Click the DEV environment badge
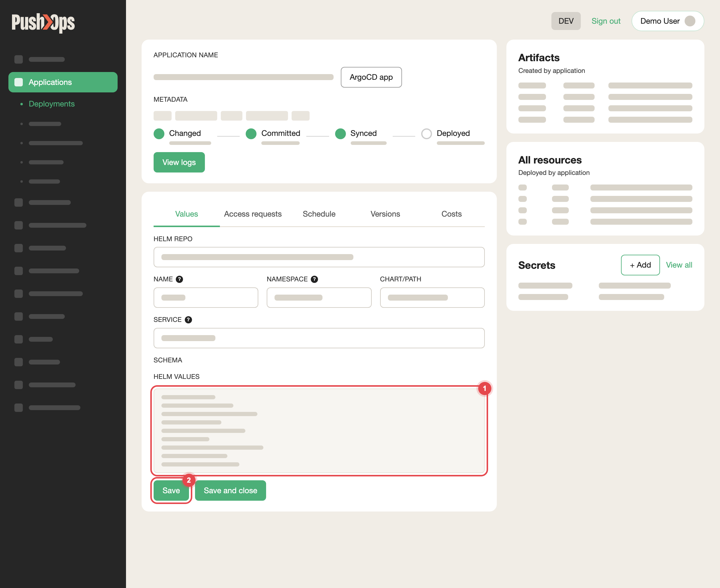Viewport: 720px width, 588px height. [x=566, y=21]
